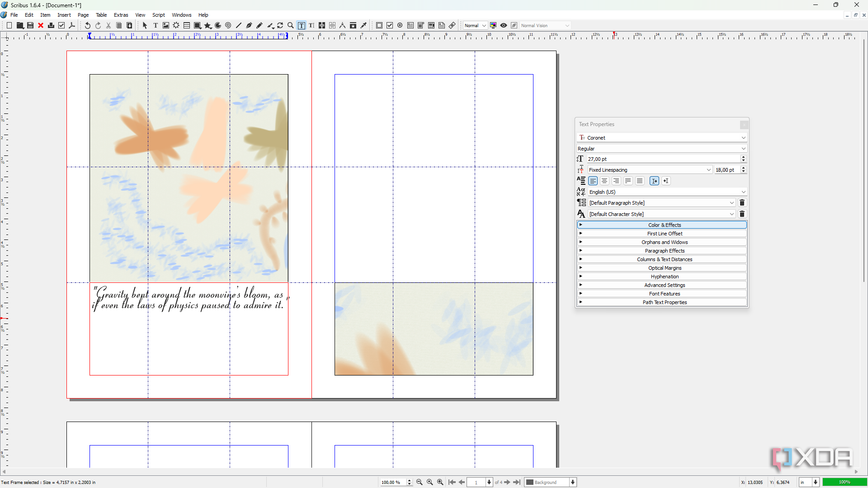
Task: Toggle Preview Mode eye icon
Action: click(x=504, y=26)
